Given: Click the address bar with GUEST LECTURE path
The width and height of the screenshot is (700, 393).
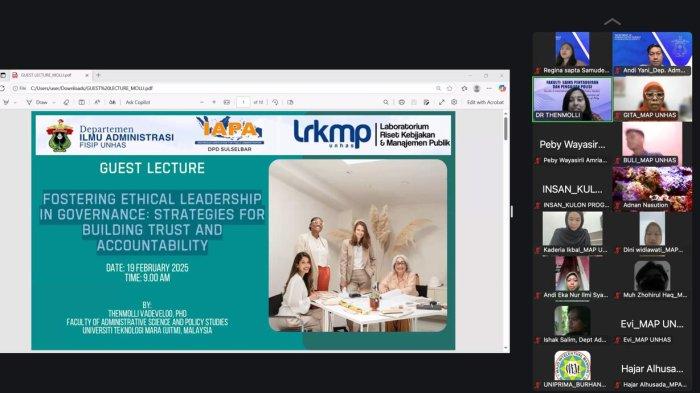Looking at the screenshot, I should coord(92,88).
